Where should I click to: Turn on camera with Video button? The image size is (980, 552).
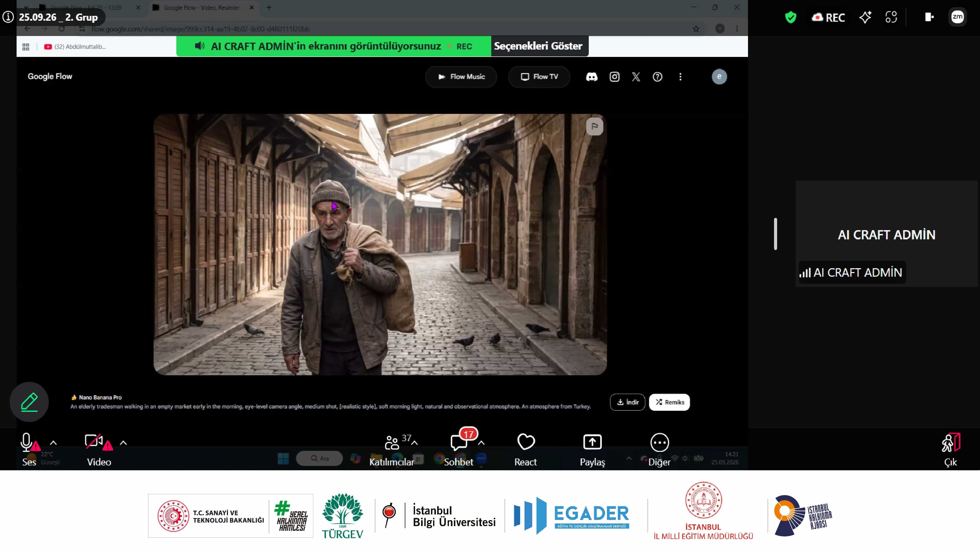99,450
